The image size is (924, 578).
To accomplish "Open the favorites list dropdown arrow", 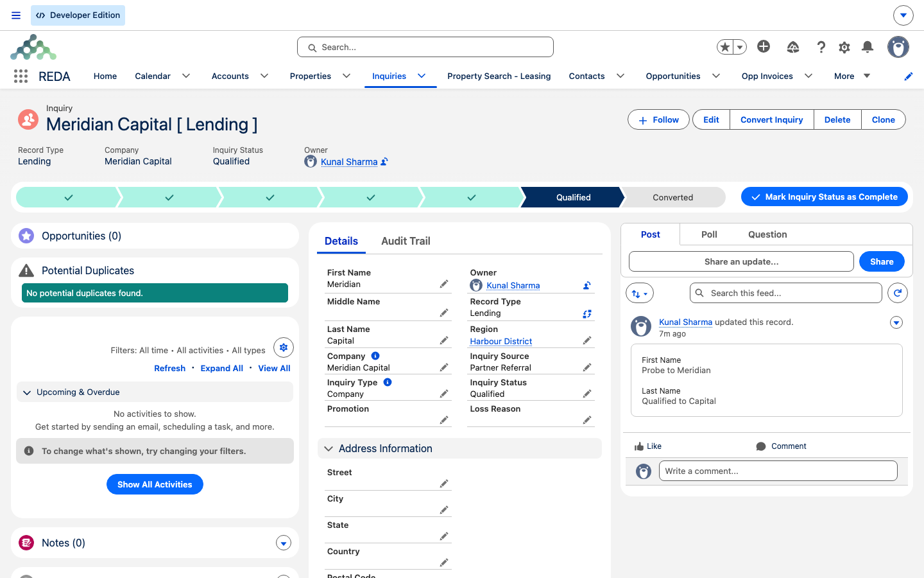I will 740,47.
